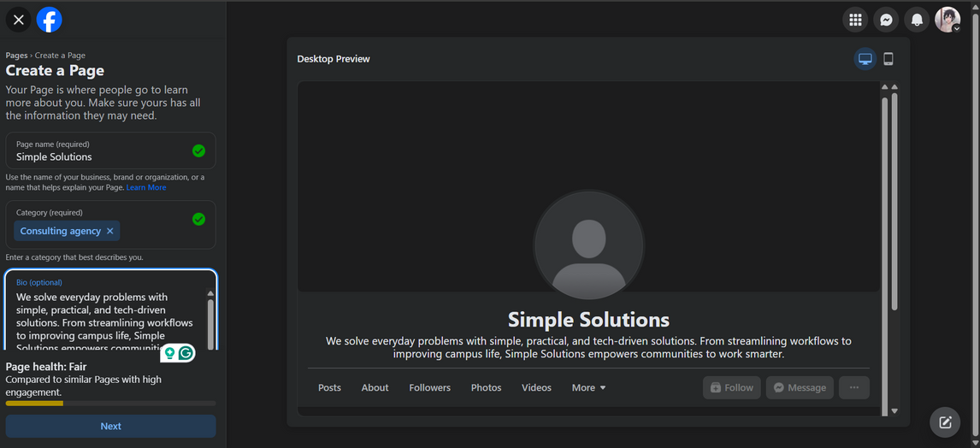
Task: Open the account profile picture menu
Action: tap(948, 20)
